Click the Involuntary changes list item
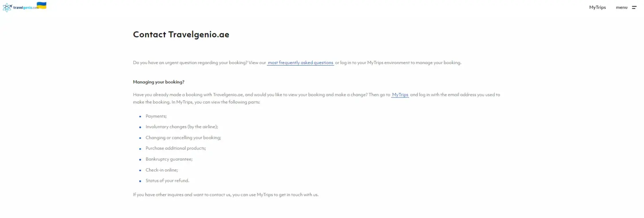 point(182,127)
